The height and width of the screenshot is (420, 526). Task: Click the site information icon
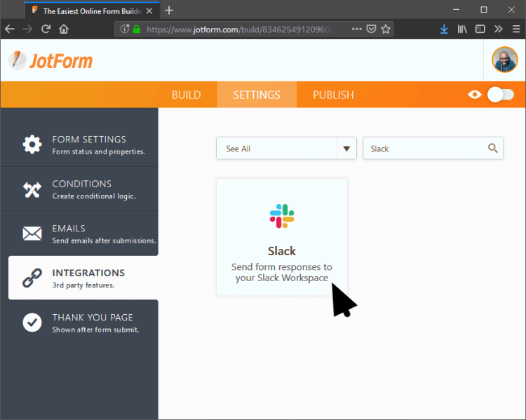[124, 29]
